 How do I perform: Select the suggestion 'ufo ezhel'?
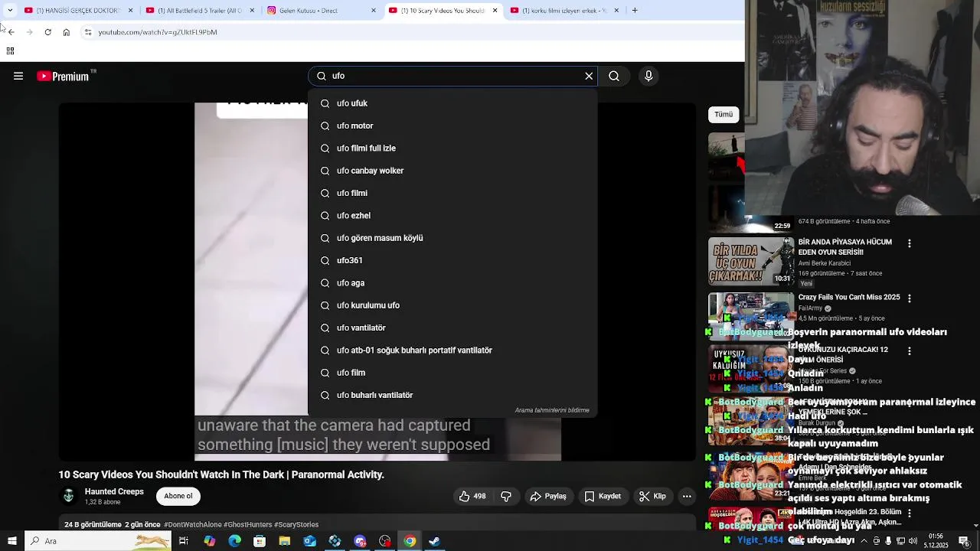pyautogui.click(x=452, y=215)
